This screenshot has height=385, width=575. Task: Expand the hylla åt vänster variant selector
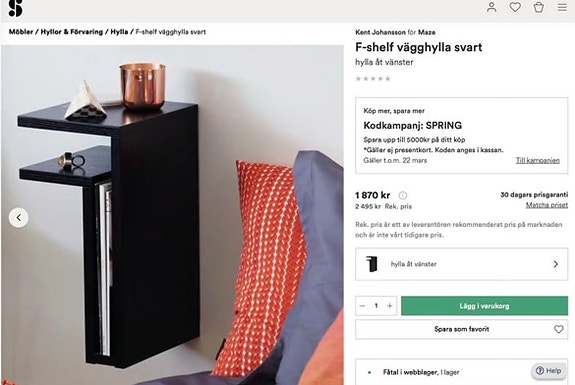click(x=461, y=264)
